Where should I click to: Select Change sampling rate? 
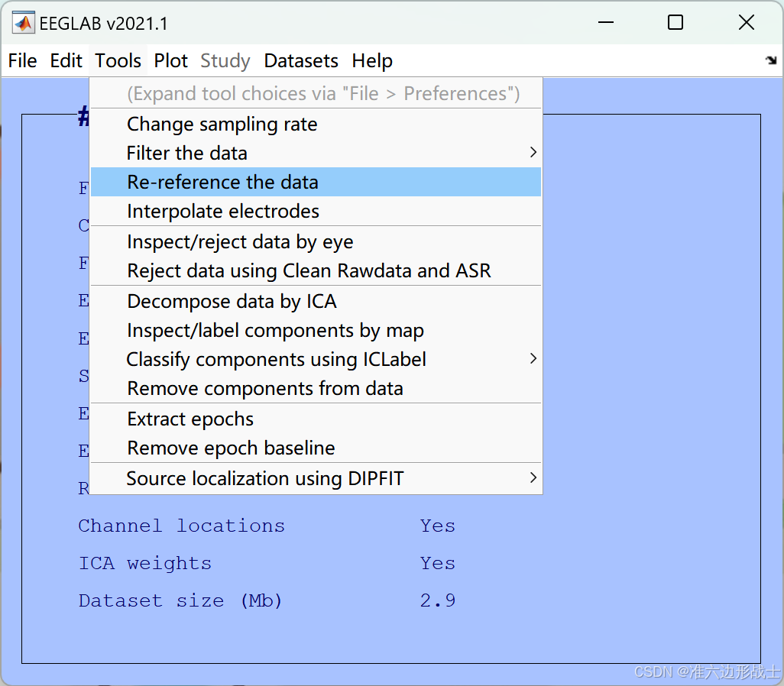pyautogui.click(x=316, y=124)
